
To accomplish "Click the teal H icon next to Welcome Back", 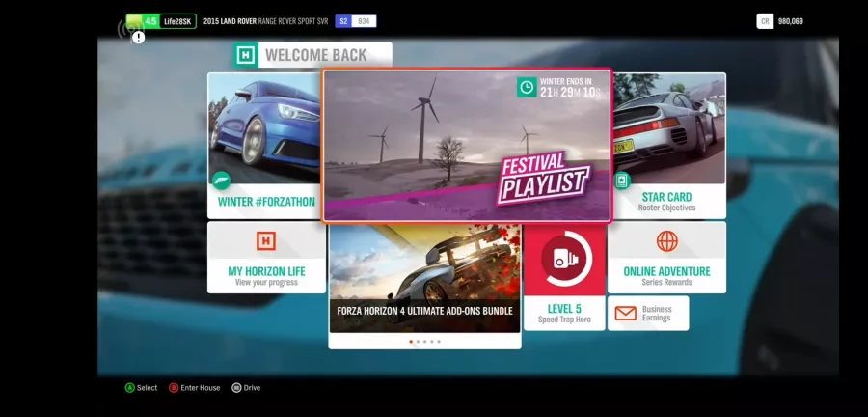I will point(245,55).
